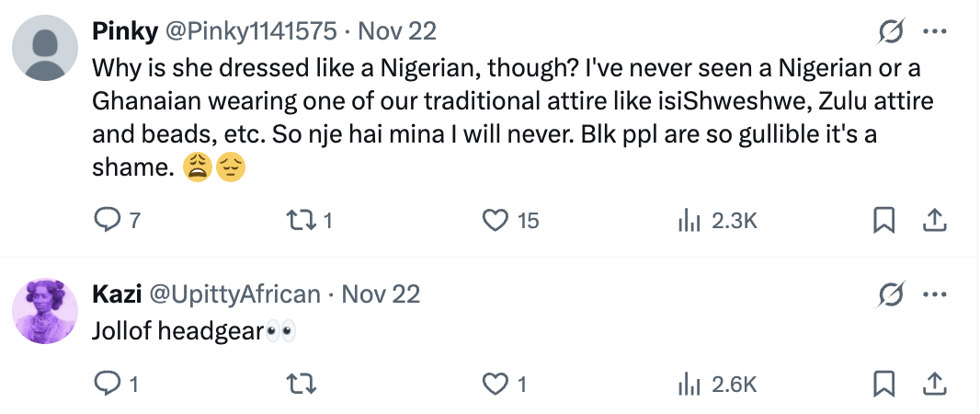Image resolution: width=980 pixels, height=414 pixels.
Task: Open the @Pinky1141575 profile handle
Action: point(249,31)
